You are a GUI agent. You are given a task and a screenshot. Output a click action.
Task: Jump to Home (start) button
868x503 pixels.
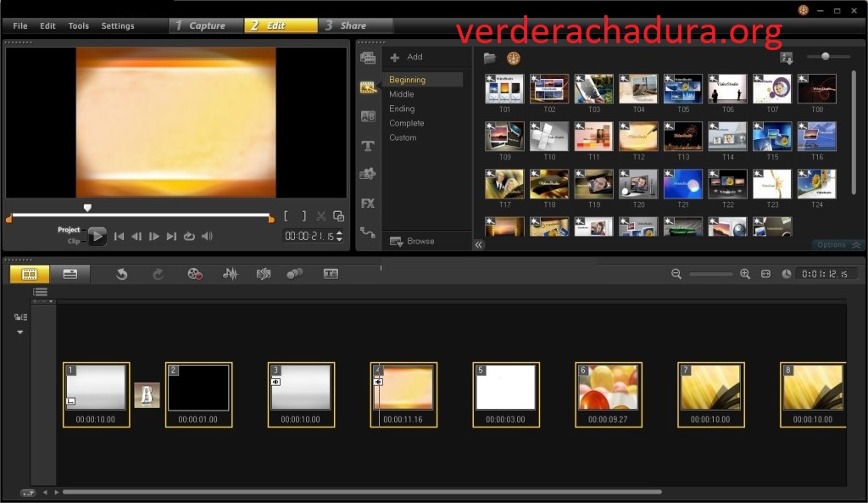click(x=119, y=236)
